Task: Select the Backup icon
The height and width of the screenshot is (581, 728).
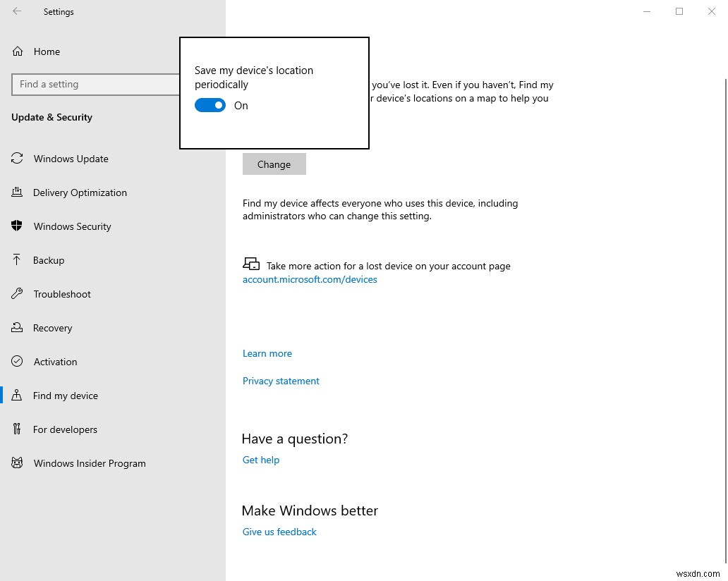Action: (x=17, y=260)
